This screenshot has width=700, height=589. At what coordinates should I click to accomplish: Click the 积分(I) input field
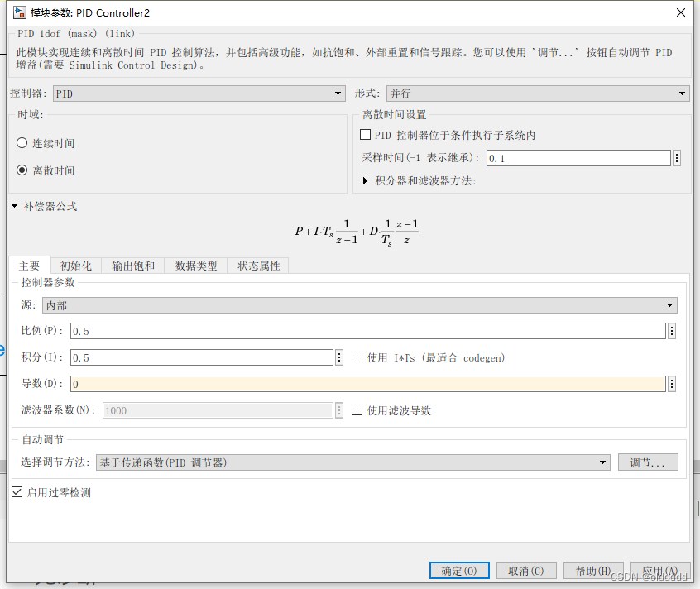[x=202, y=357]
